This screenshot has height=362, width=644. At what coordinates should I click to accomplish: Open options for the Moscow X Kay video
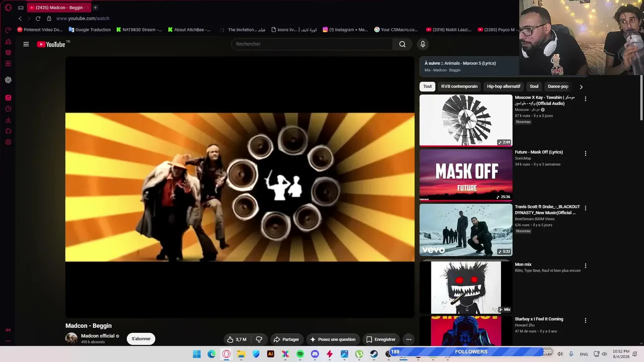click(585, 99)
